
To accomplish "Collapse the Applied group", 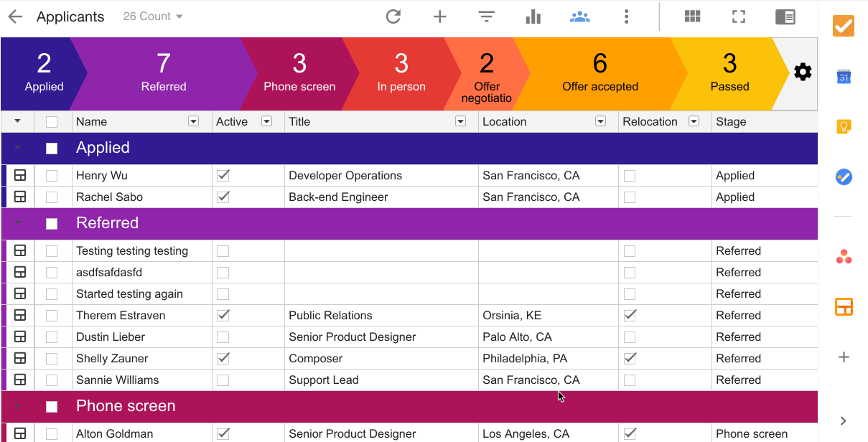I will pyautogui.click(x=17, y=149).
